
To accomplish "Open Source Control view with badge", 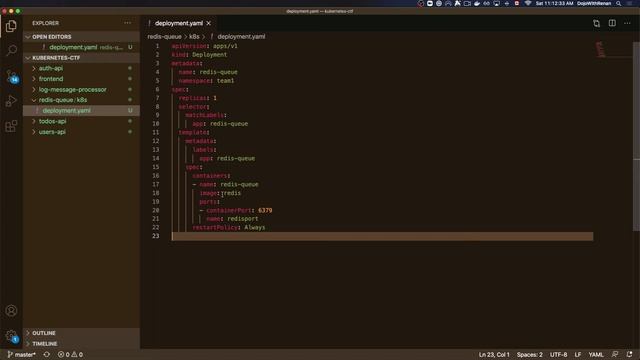I will click(11, 76).
